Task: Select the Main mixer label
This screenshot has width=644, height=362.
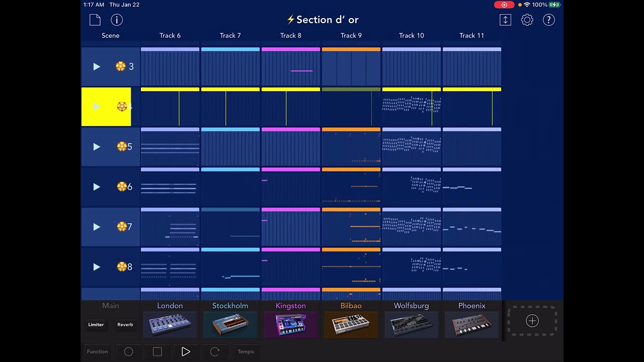Action: point(111,306)
